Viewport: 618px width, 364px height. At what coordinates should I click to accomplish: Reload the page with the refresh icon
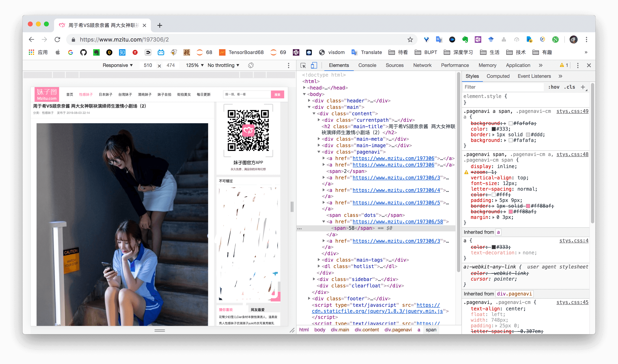[x=57, y=40]
